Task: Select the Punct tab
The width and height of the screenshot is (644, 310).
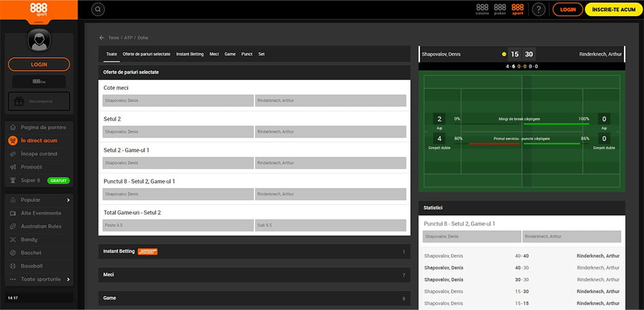Action: click(247, 54)
